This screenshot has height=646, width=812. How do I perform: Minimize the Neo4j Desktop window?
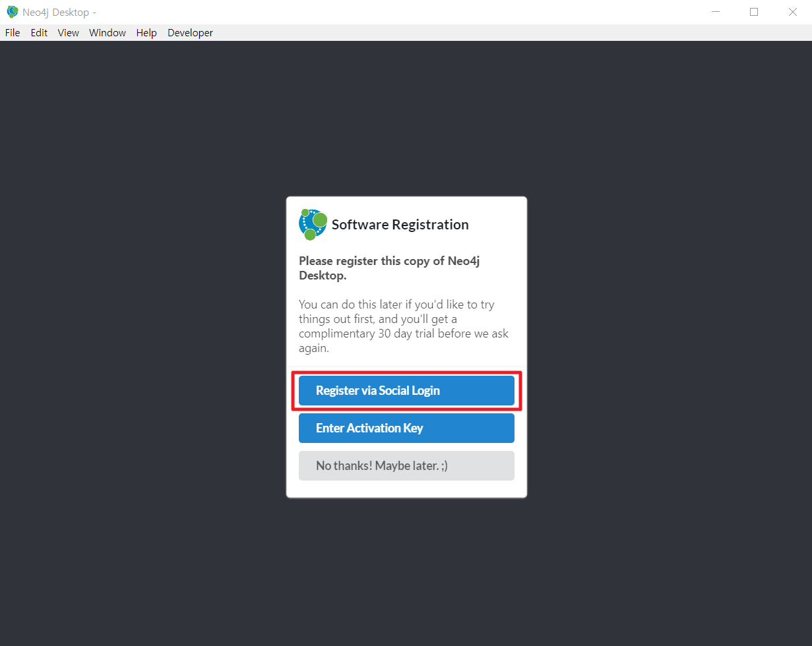pos(716,12)
